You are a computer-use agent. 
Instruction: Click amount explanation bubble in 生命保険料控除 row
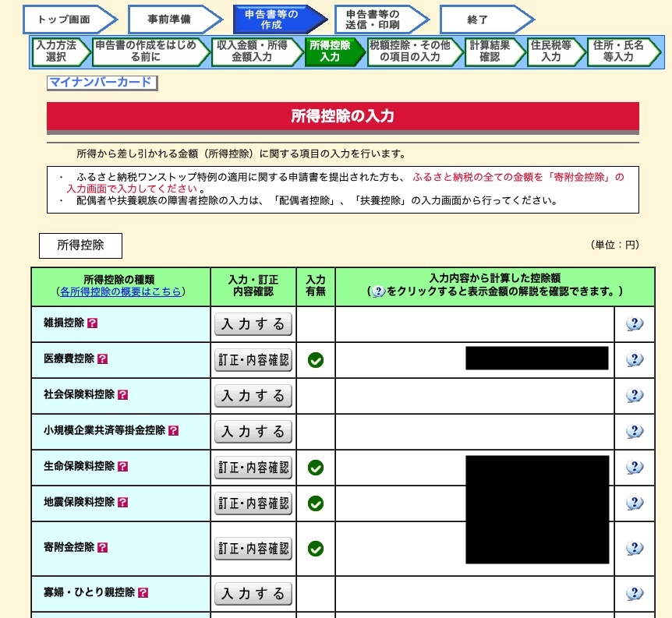click(x=635, y=467)
